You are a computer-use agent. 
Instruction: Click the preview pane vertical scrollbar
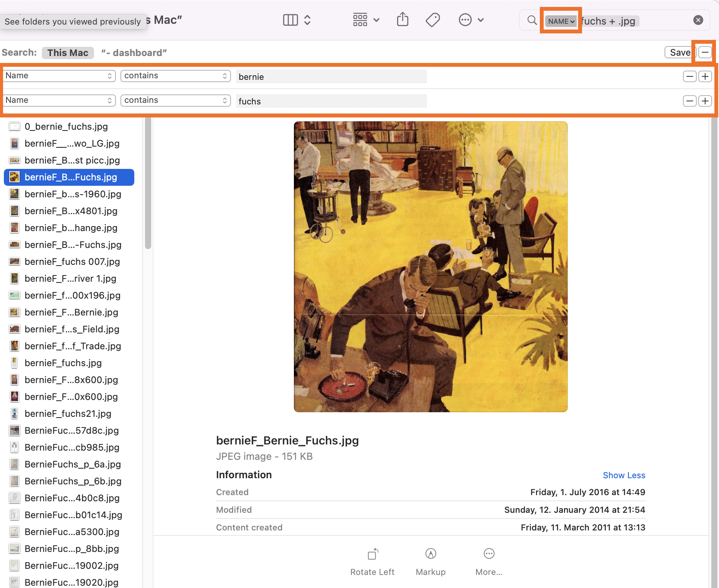pyautogui.click(x=714, y=353)
